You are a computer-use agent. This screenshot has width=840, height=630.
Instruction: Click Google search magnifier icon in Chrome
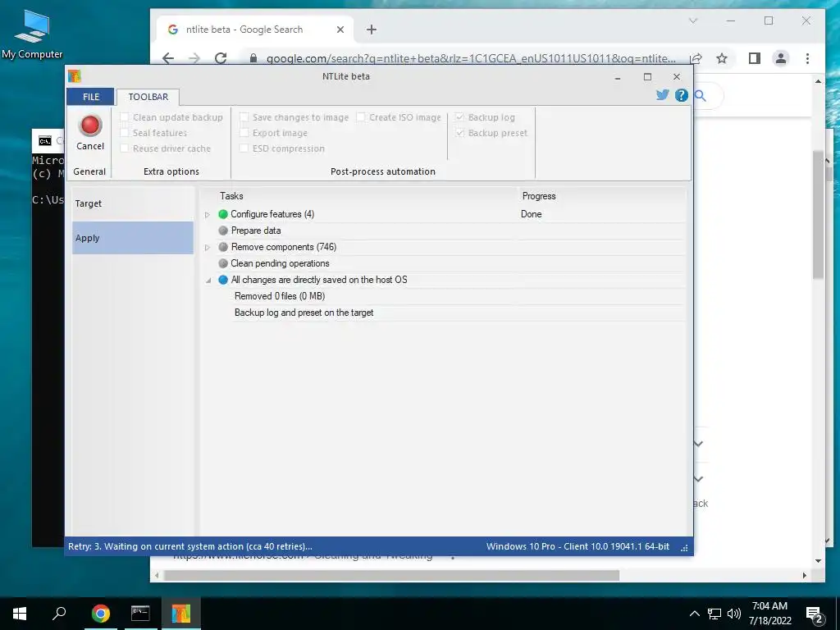[701, 96]
